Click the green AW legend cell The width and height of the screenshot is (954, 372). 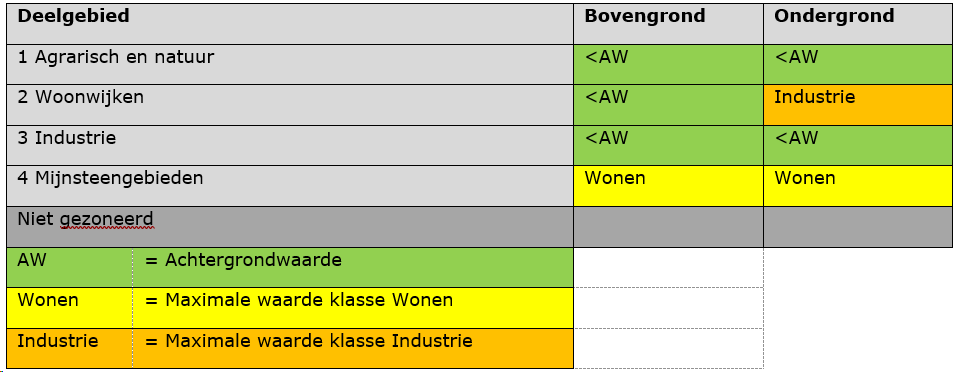tap(70, 267)
